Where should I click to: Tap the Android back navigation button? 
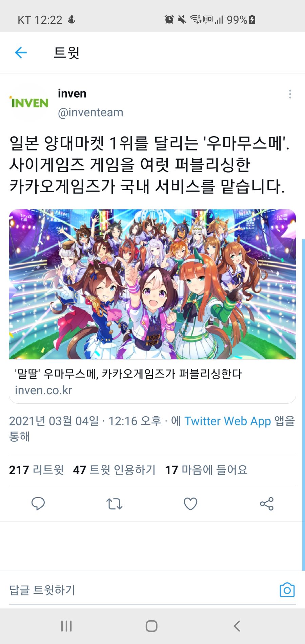coord(237,626)
